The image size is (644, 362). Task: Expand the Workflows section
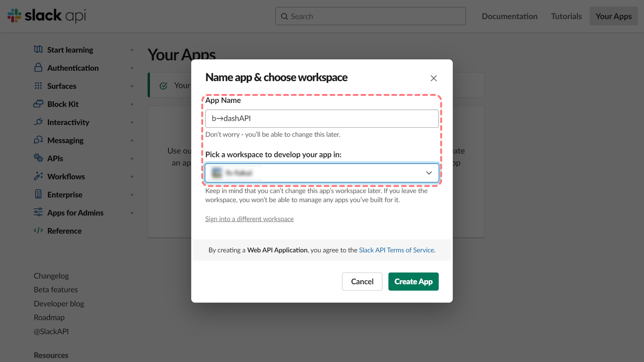pos(132,177)
